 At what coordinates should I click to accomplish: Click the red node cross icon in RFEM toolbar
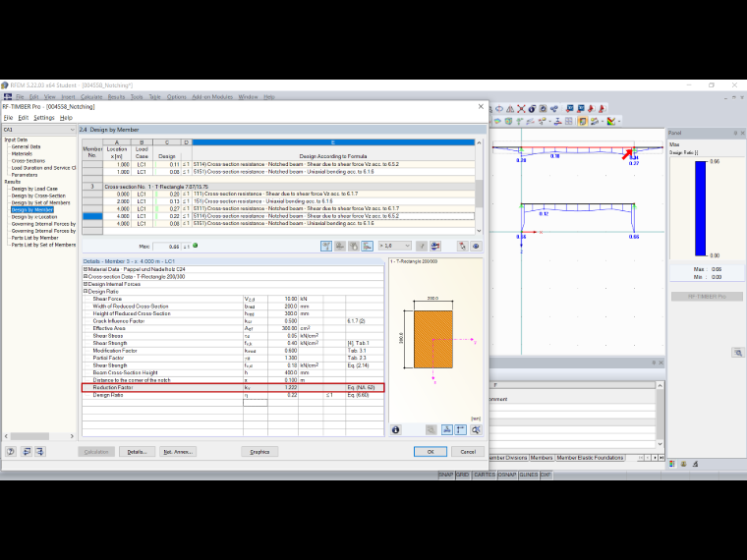(x=521, y=109)
